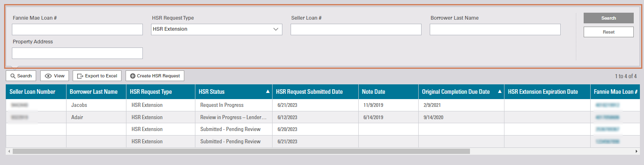644x165 pixels.
Task: Click the Borrower Last Name input field
Action: (495, 29)
